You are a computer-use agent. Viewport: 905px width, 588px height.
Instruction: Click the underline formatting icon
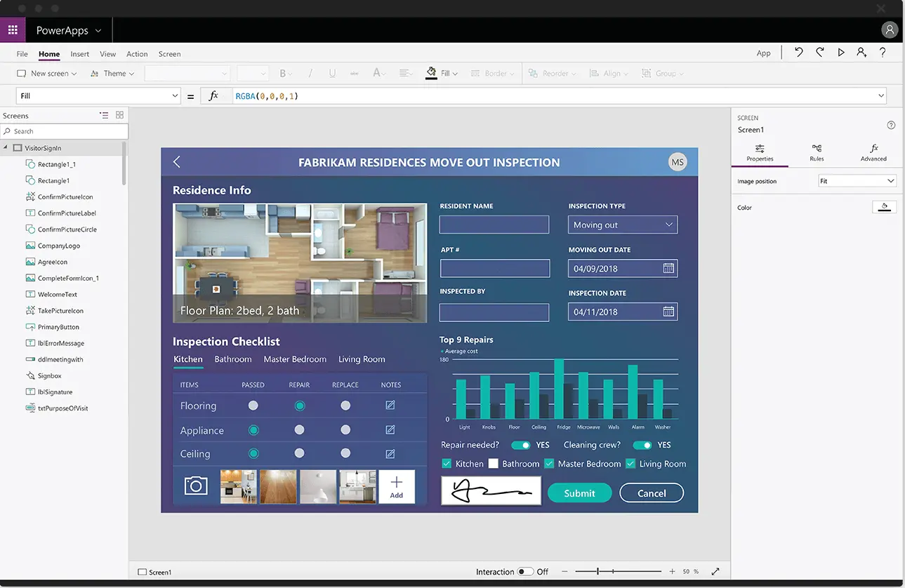pos(332,73)
